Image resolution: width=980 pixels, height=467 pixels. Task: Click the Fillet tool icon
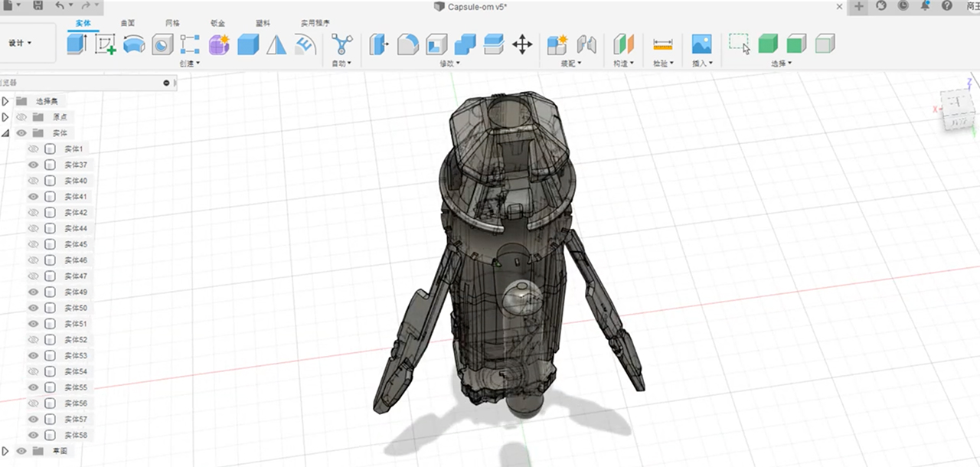[x=408, y=44]
